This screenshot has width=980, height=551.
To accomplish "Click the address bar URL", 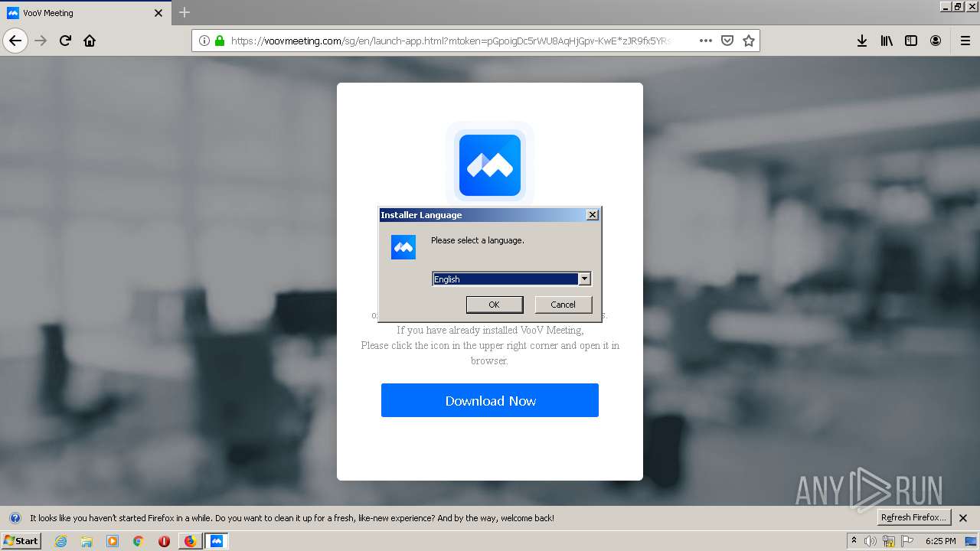I will click(x=452, y=41).
